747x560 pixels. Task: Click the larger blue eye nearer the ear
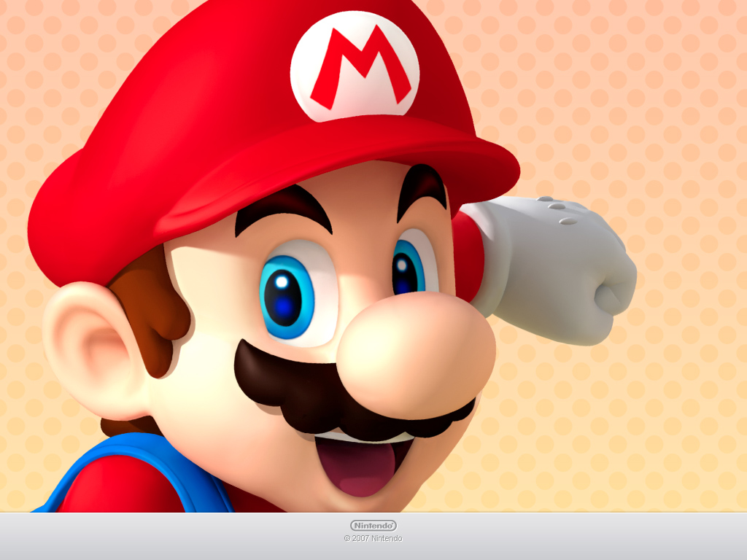pyautogui.click(x=286, y=297)
